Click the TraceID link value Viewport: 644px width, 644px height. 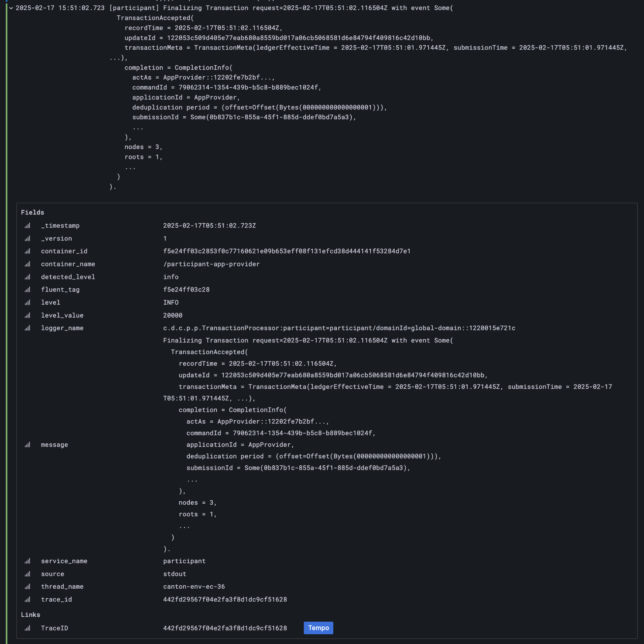tap(225, 628)
